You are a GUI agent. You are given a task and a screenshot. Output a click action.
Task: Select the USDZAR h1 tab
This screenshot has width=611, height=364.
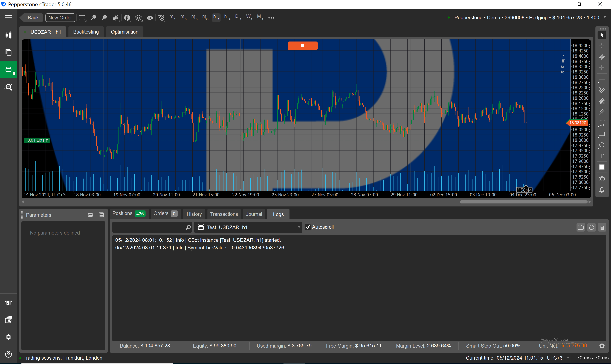[43, 32]
